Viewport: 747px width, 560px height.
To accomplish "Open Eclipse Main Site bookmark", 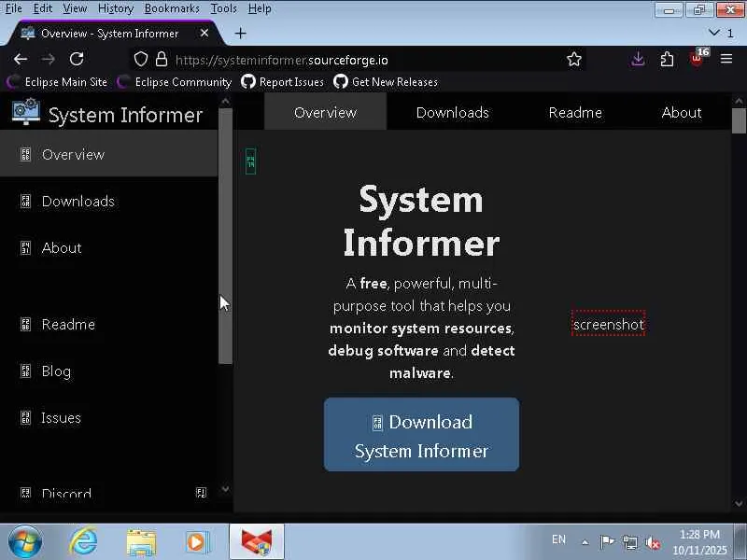I will pos(58,82).
